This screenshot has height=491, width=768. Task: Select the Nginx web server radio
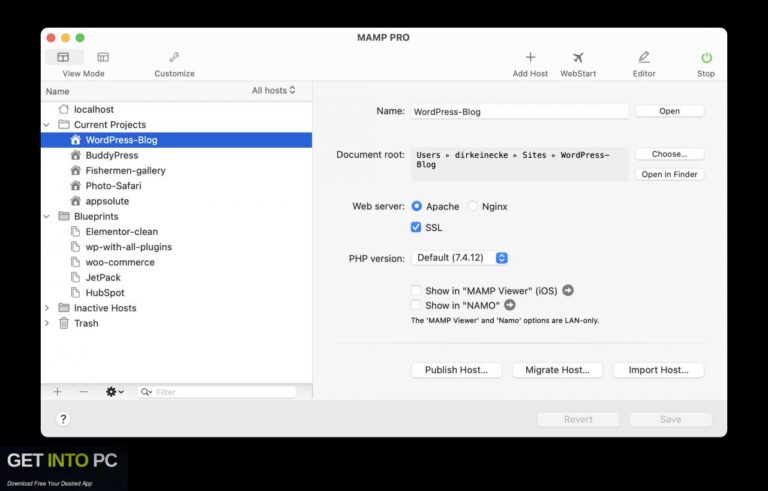pos(473,206)
